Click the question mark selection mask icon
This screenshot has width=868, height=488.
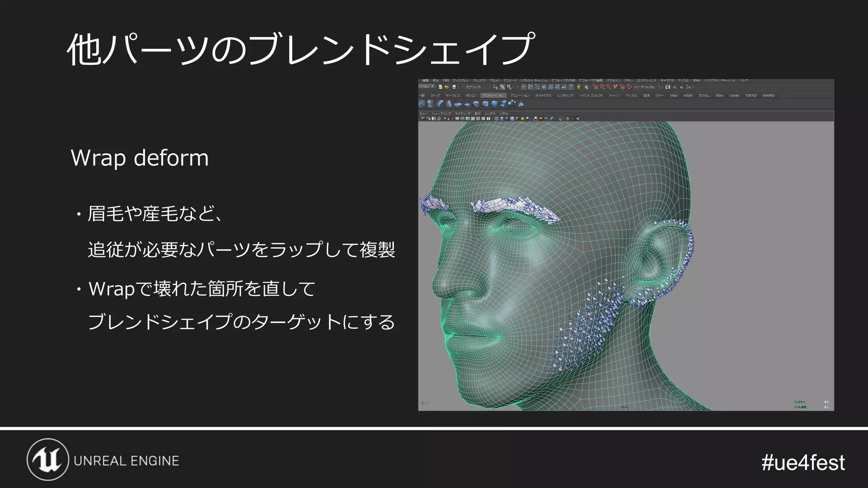pos(571,87)
